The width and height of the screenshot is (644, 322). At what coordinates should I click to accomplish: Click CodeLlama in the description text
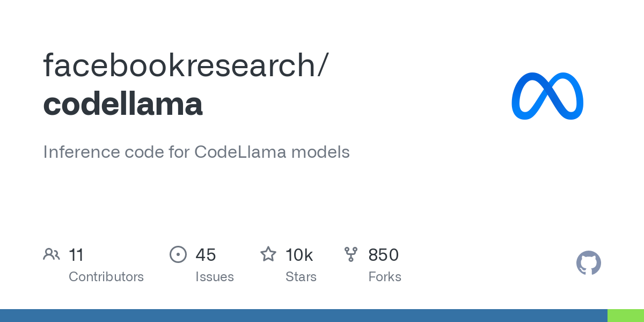pos(240,152)
